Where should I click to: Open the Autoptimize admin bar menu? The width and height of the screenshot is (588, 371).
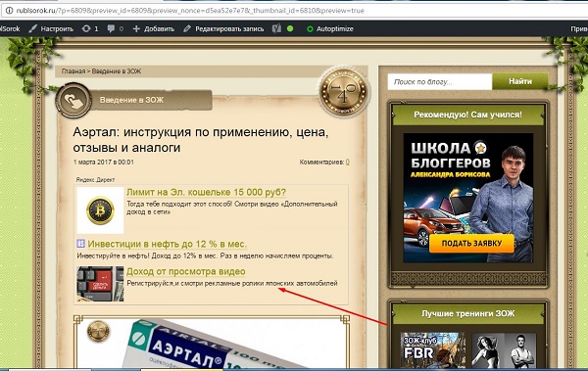[330, 28]
